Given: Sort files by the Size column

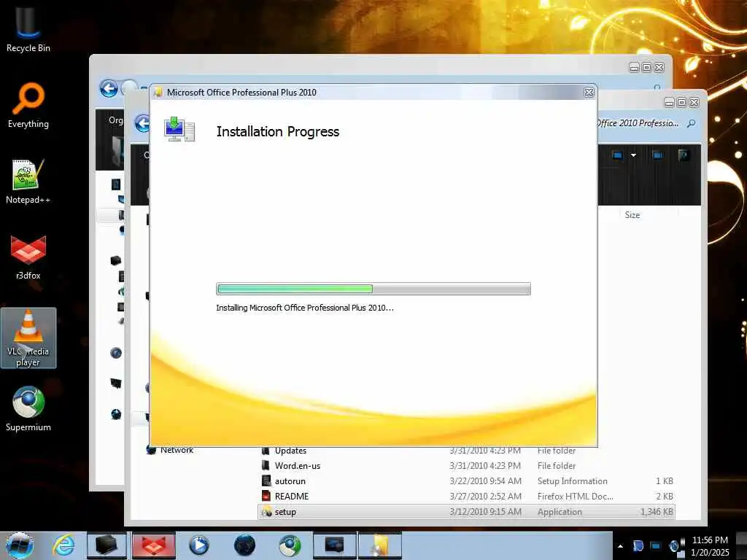Looking at the screenshot, I should click(632, 215).
